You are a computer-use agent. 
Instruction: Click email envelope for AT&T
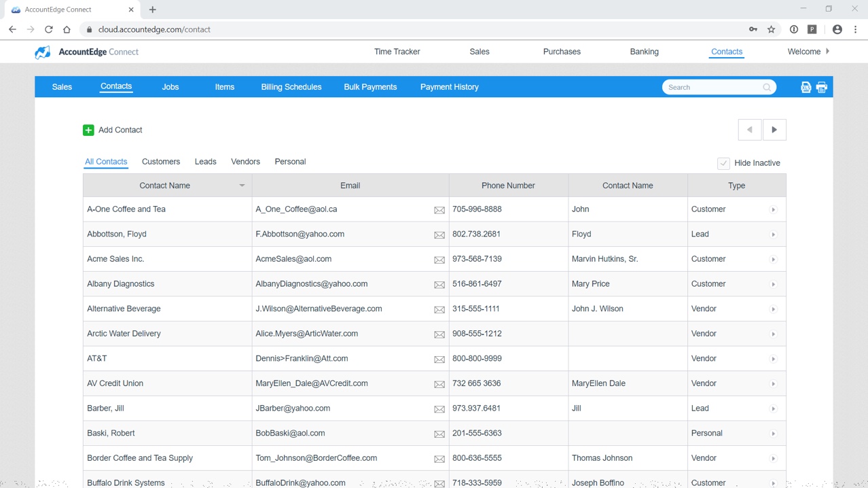(x=439, y=360)
